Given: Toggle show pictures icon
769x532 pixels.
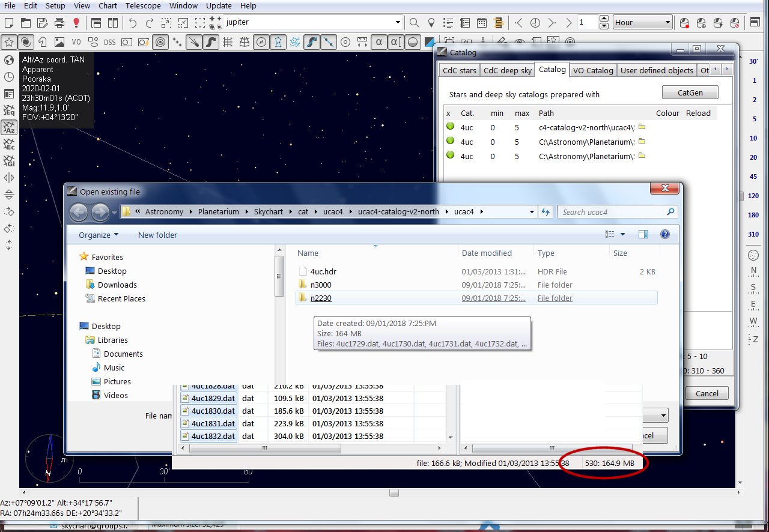Looking at the screenshot, I should (x=59, y=42).
